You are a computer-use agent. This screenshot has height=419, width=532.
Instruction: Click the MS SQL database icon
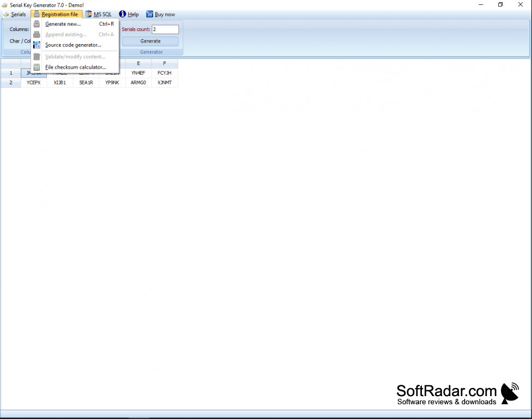[88, 14]
